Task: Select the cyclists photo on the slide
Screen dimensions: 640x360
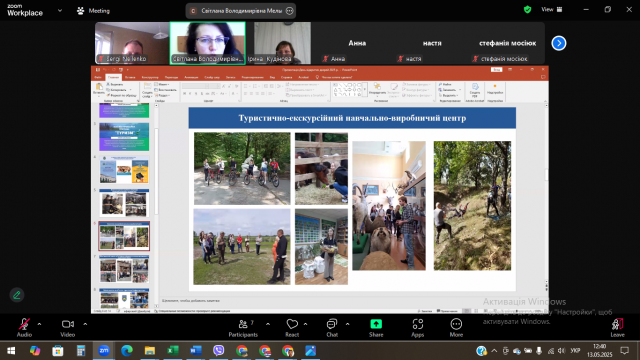Action: pos(242,168)
